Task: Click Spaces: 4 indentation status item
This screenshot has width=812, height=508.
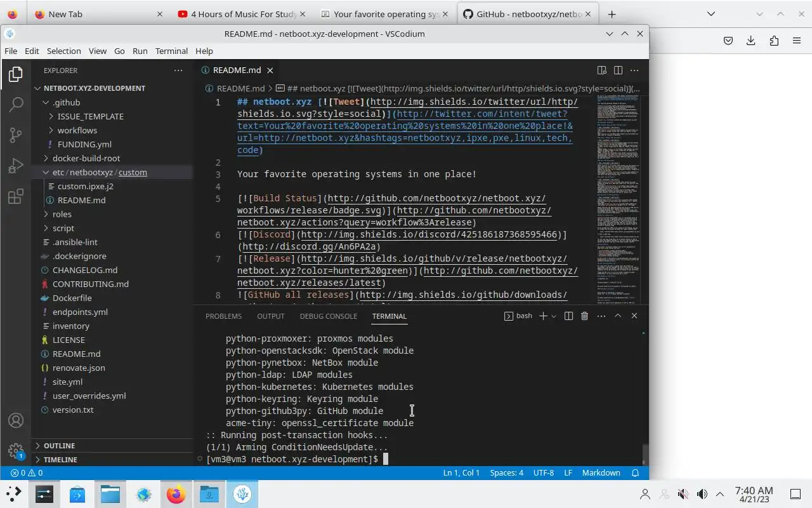Action: tap(507, 472)
